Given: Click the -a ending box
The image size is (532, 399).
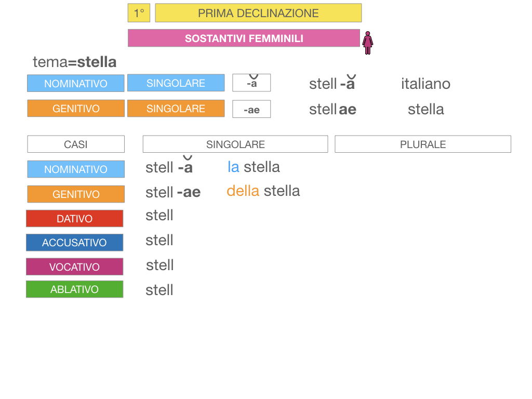Looking at the screenshot, I should click(x=251, y=83).
